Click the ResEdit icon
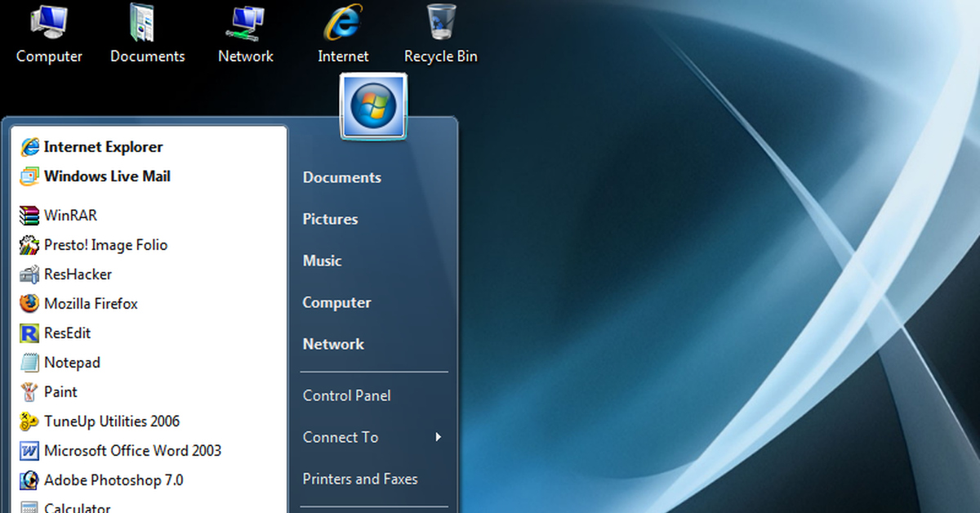Image resolution: width=980 pixels, height=513 pixels. tap(30, 333)
